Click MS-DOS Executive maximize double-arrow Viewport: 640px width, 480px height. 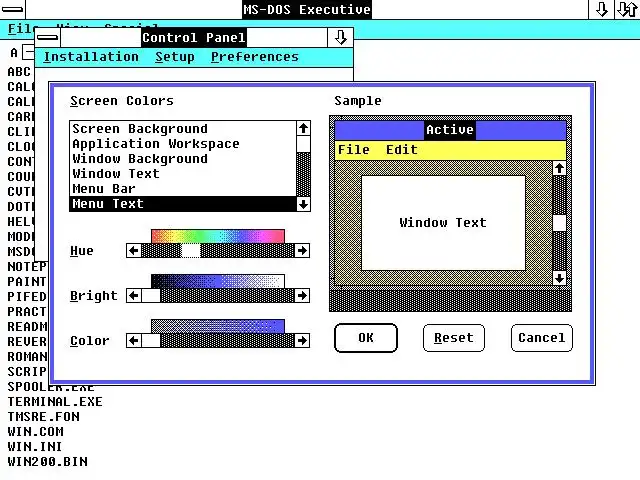click(627, 9)
